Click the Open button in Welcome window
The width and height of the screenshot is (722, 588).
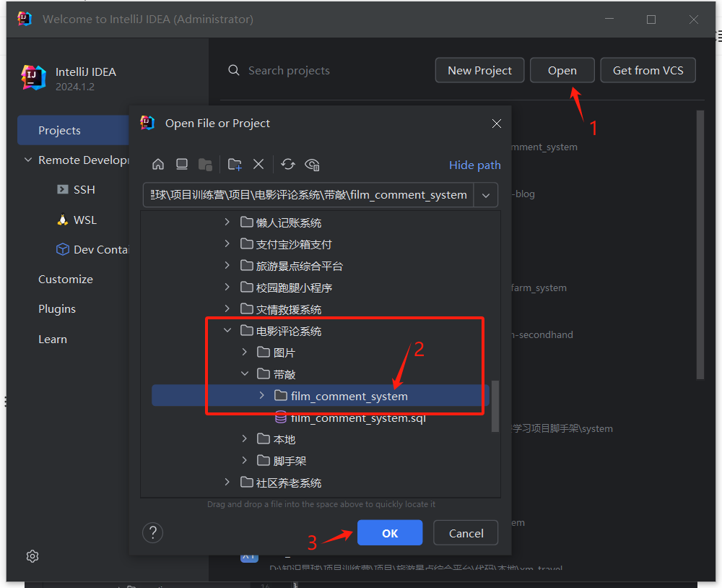(x=562, y=70)
